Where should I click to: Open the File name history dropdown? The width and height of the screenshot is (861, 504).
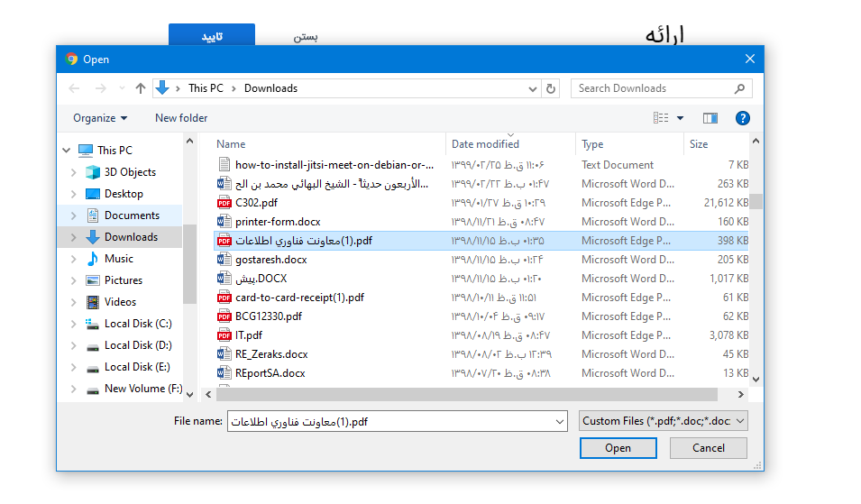[x=558, y=422]
